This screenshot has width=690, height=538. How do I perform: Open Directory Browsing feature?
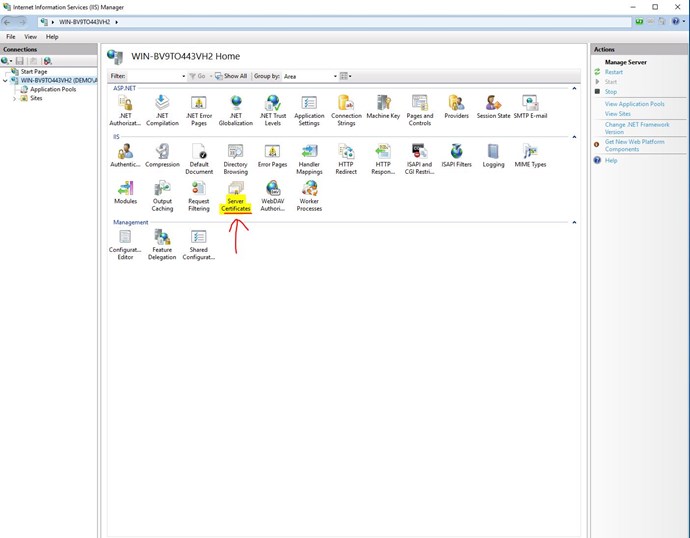pyautogui.click(x=235, y=159)
